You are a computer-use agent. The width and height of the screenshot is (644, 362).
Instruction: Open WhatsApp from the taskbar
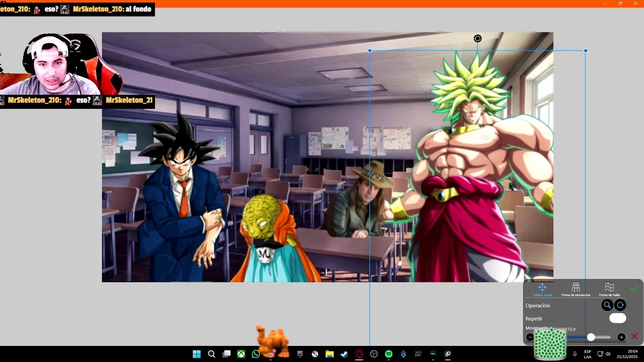tap(256, 354)
